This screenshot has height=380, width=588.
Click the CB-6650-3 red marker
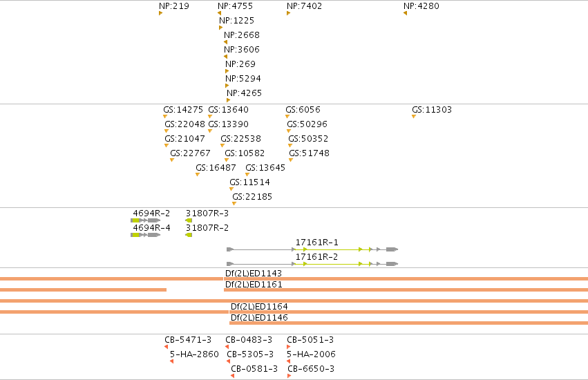289,376
